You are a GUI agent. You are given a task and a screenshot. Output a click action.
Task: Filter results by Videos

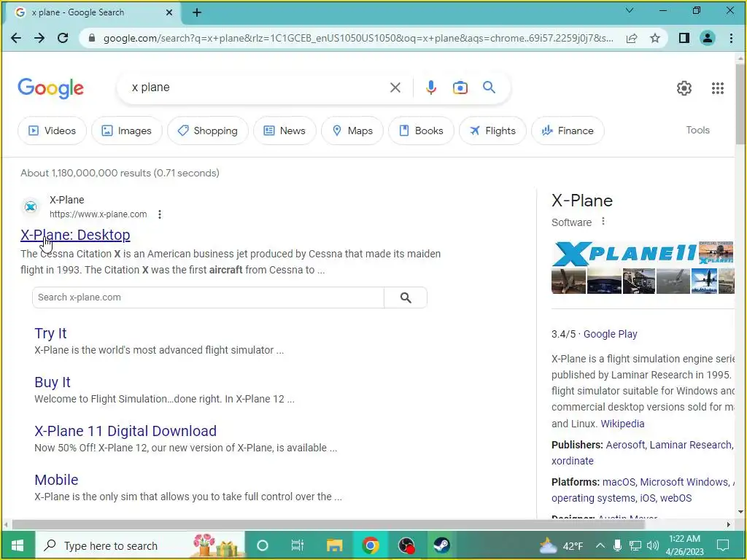pyautogui.click(x=52, y=131)
